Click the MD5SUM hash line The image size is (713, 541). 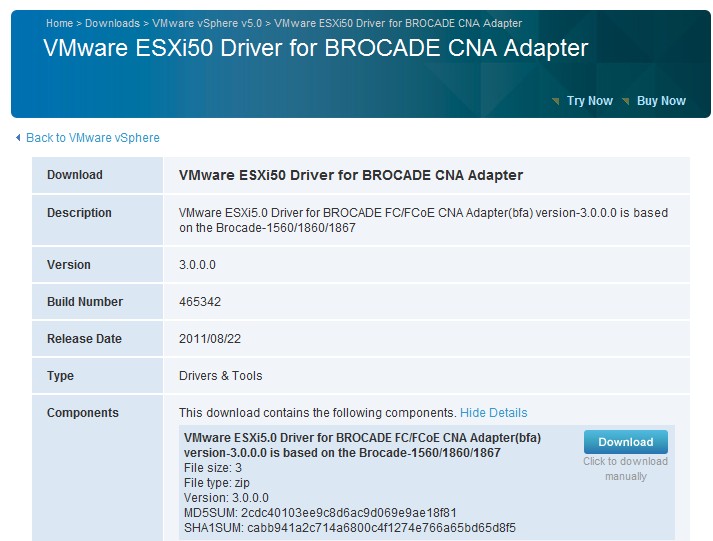320,513
